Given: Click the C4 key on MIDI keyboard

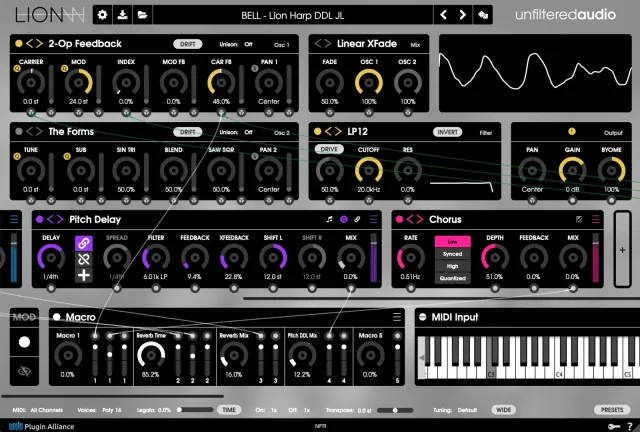Looking at the screenshot, I should point(559,357).
